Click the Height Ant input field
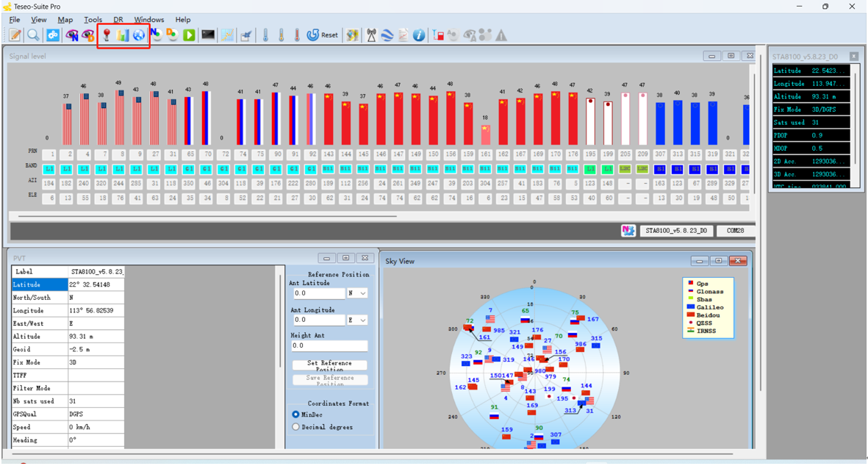This screenshot has height=466, width=868. coord(329,345)
